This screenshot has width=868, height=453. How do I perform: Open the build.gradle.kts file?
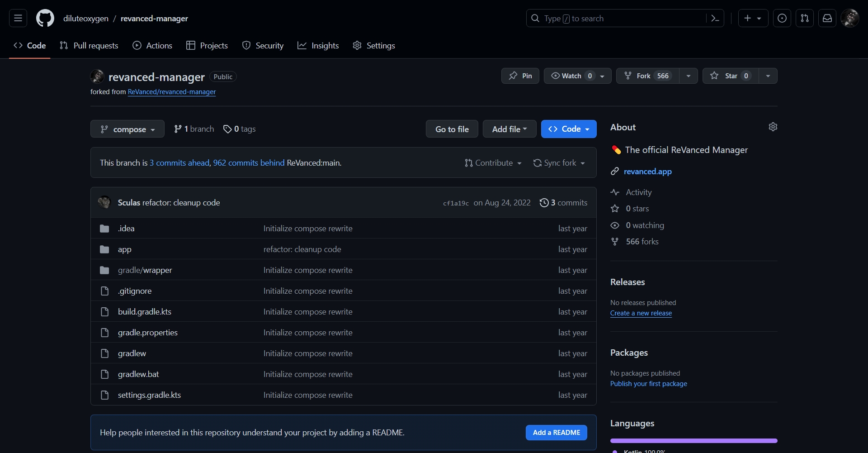(x=145, y=312)
